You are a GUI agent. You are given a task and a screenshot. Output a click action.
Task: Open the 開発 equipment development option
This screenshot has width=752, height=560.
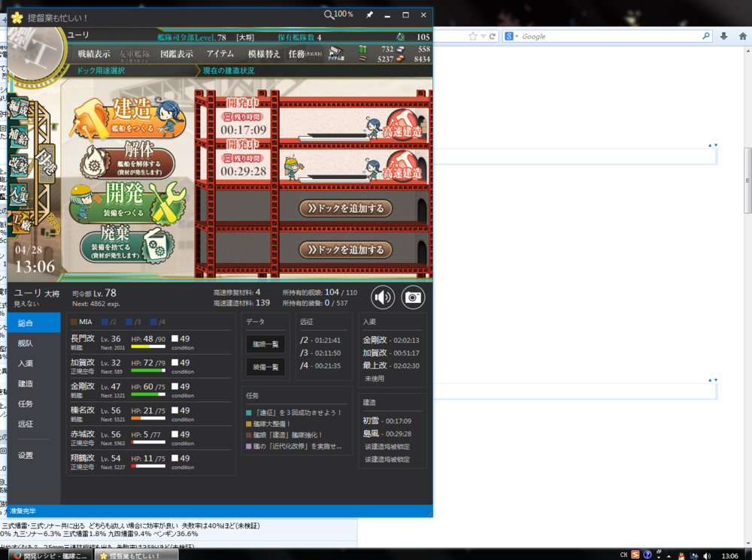click(128, 202)
